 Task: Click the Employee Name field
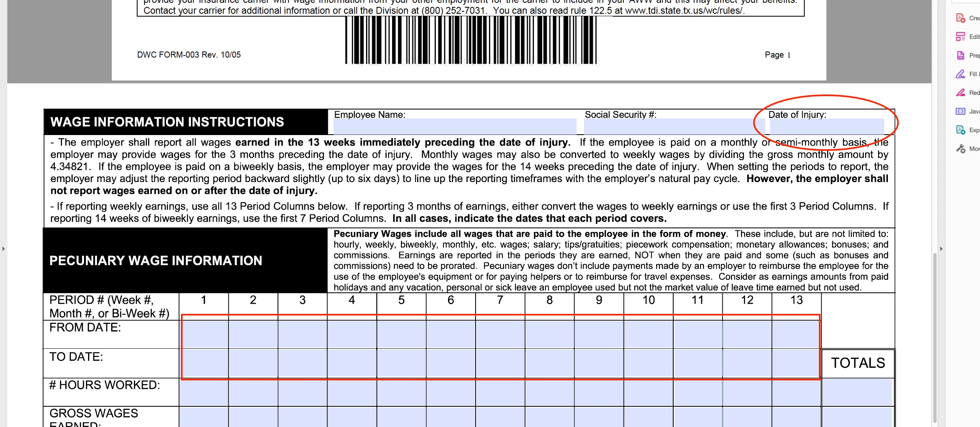click(x=455, y=126)
